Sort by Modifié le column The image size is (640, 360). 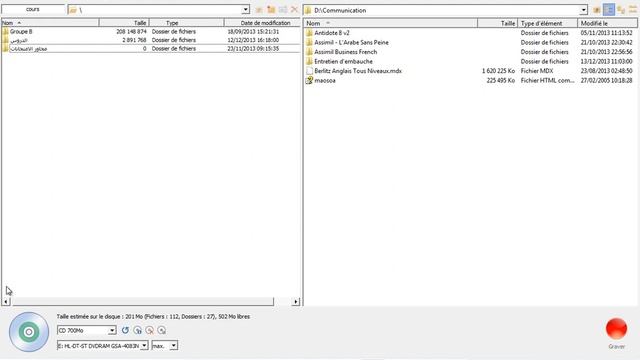pyautogui.click(x=607, y=23)
